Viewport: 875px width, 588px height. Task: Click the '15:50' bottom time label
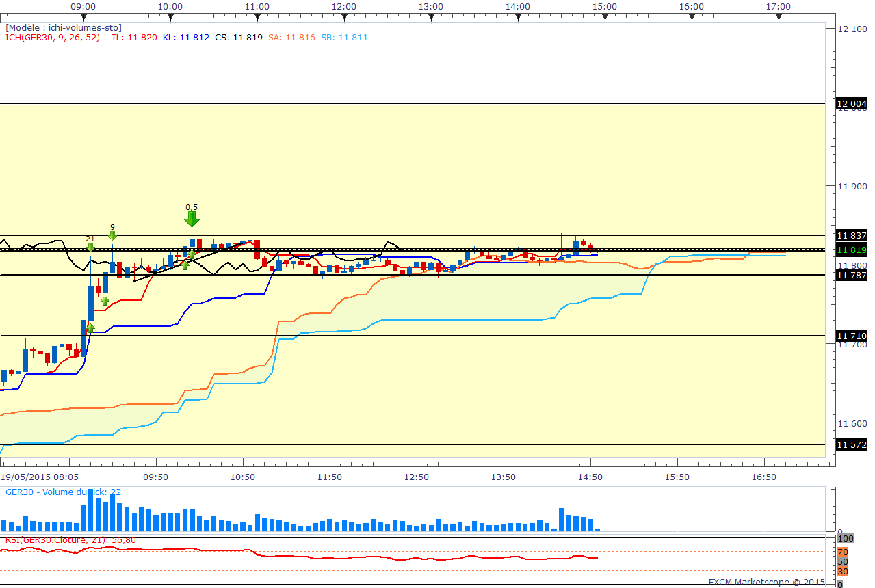coord(677,477)
